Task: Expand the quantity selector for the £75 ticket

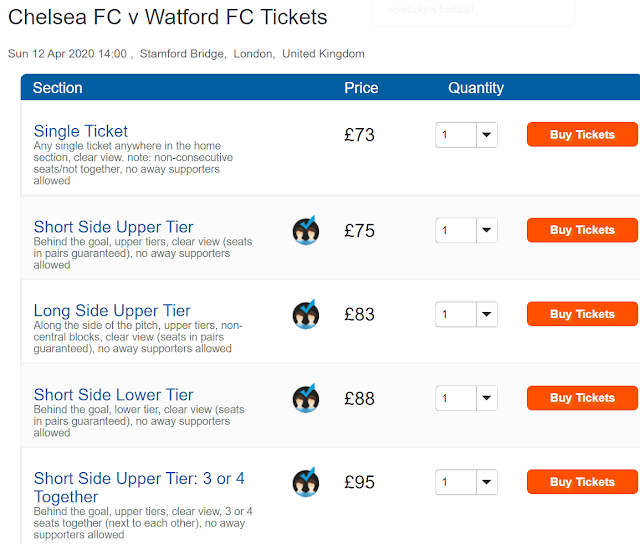Action: [x=466, y=231]
